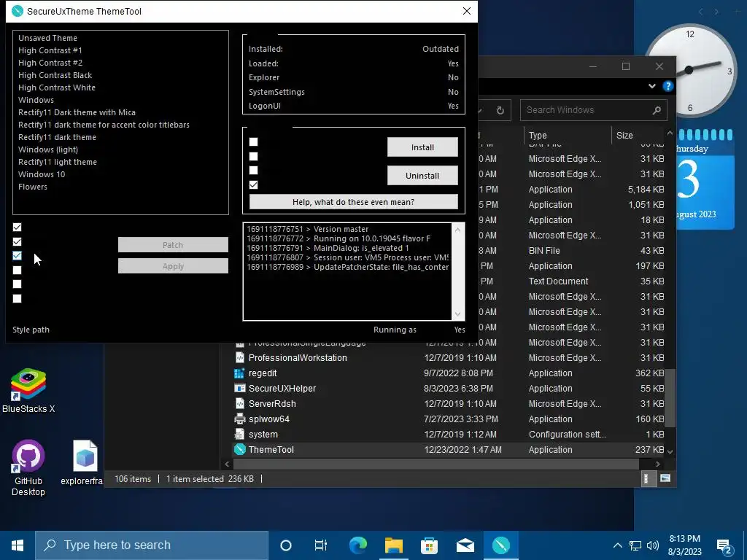Toggle the topmost checkbox under the theme list
This screenshot has width=747, height=560.
pos(18,227)
